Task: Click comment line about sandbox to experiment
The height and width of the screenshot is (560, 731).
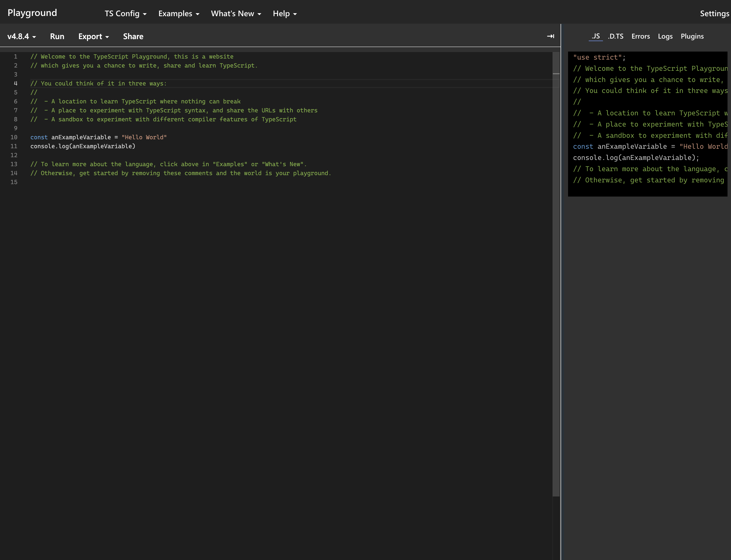Action: (x=163, y=119)
